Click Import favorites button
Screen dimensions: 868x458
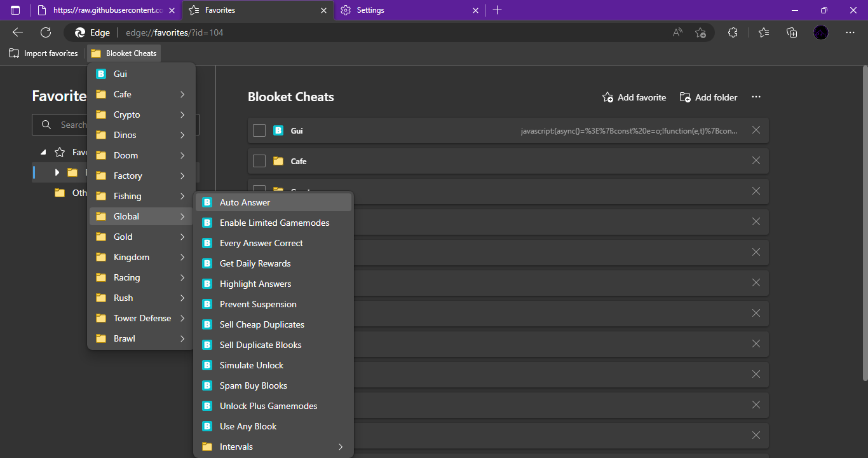point(43,53)
